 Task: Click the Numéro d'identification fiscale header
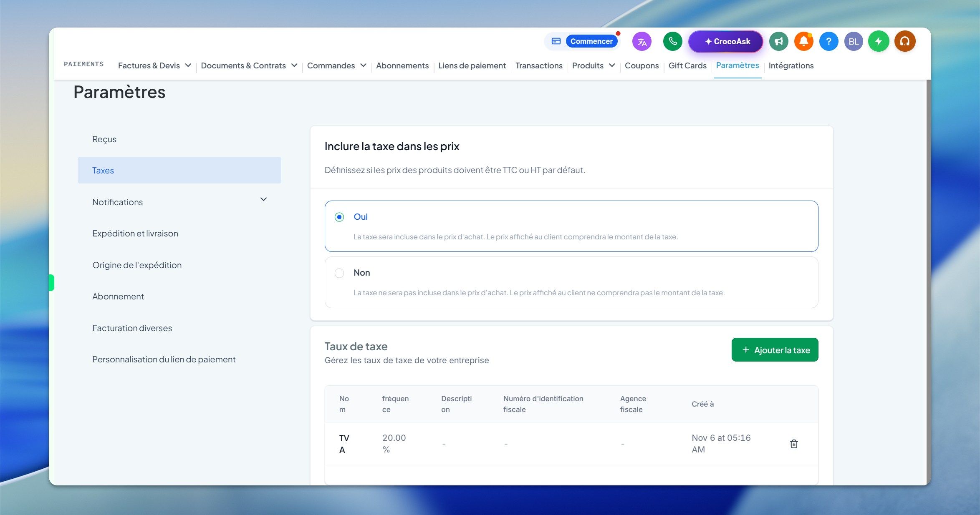(x=543, y=404)
